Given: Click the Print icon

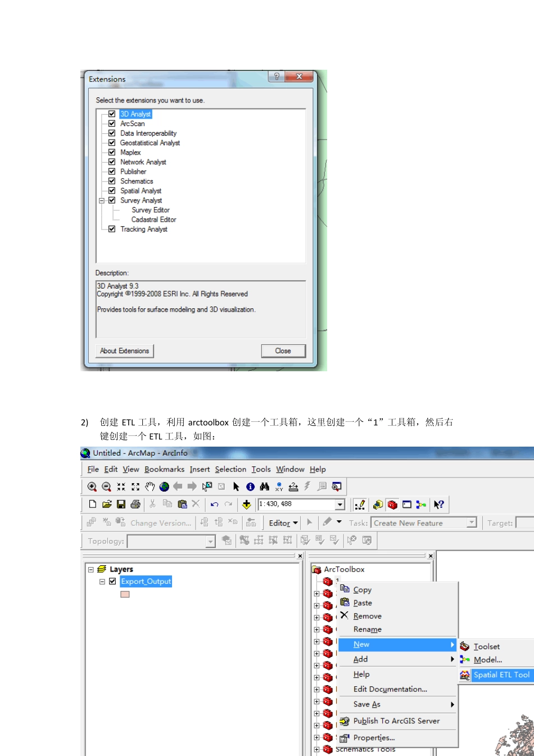Looking at the screenshot, I should (135, 504).
